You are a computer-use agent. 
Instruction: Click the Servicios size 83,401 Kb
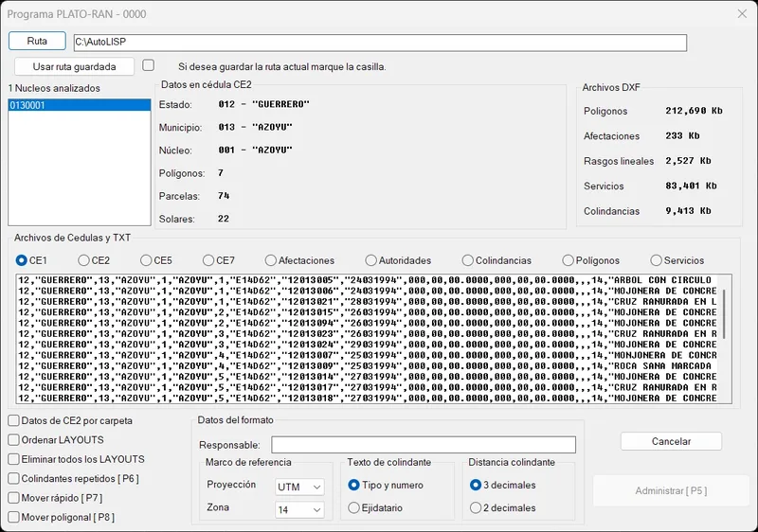pos(691,186)
